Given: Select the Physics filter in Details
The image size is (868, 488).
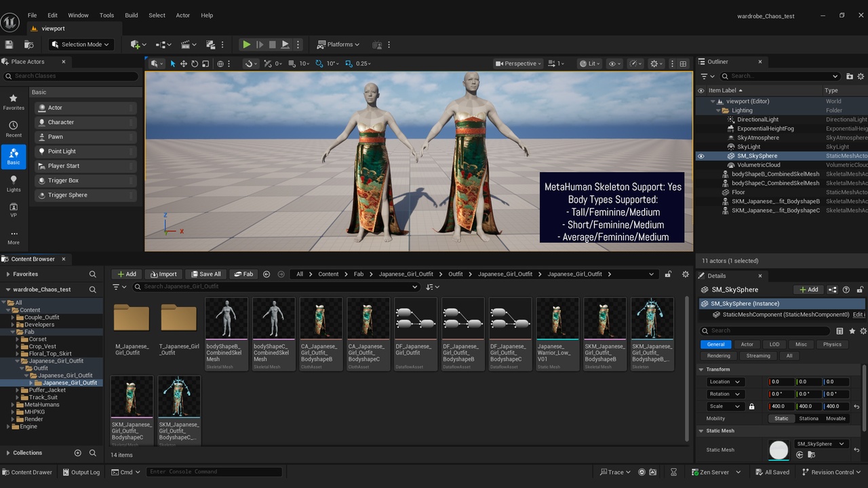Looking at the screenshot, I should (832, 344).
